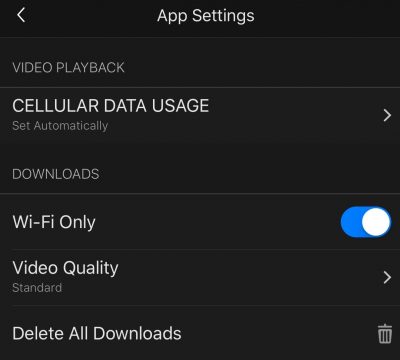Tap the word Only beside the switch

[x=77, y=223]
